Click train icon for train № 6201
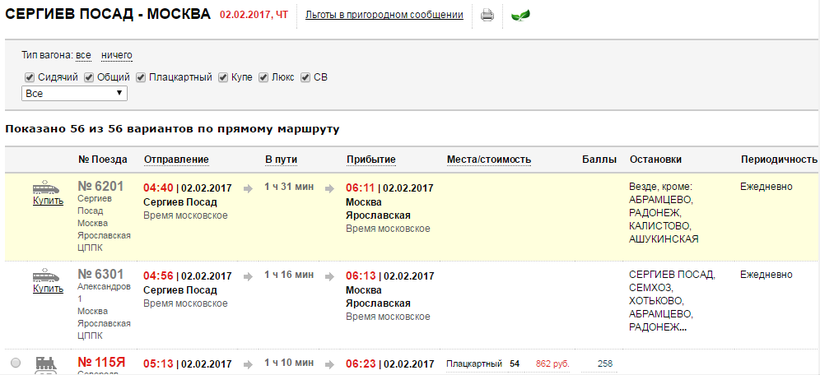820x375 pixels. click(x=46, y=187)
